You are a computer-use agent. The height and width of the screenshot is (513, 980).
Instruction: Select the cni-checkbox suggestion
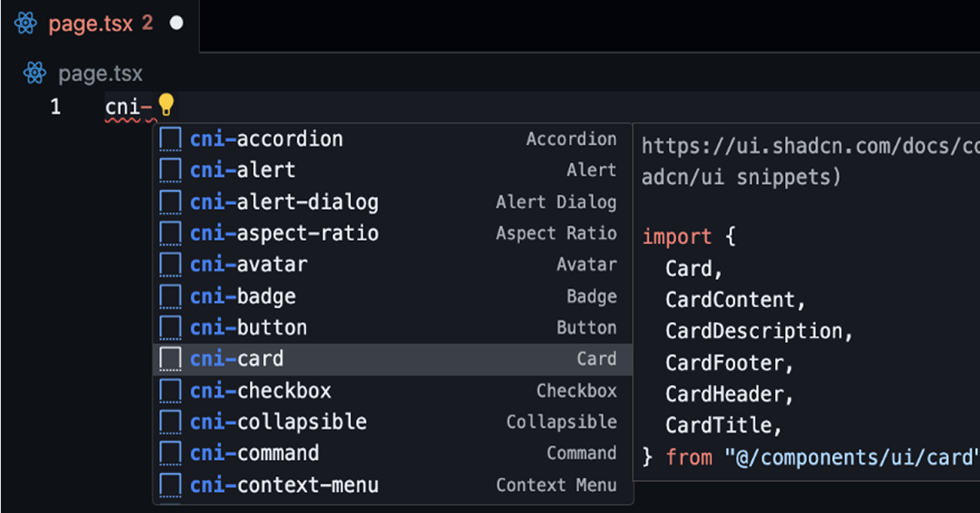point(393,390)
